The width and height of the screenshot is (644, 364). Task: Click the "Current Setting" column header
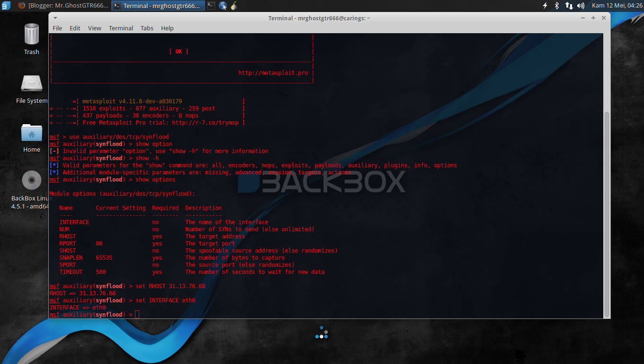pos(121,208)
